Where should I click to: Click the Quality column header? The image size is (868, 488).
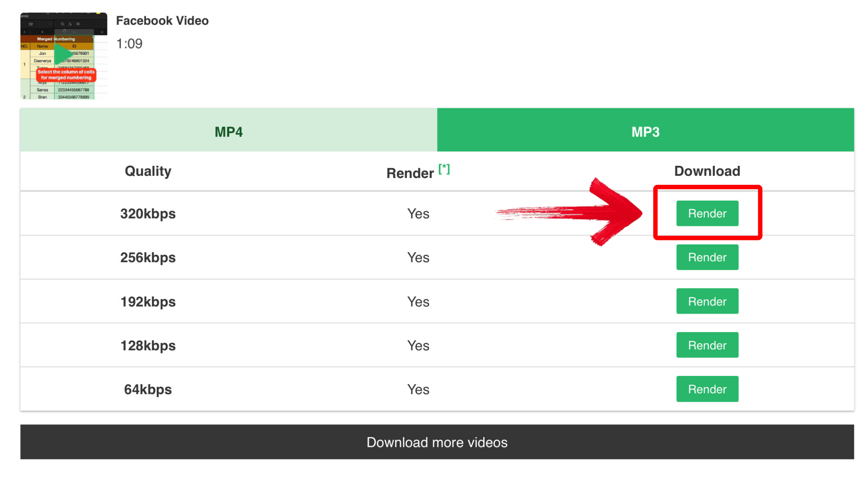click(x=148, y=171)
